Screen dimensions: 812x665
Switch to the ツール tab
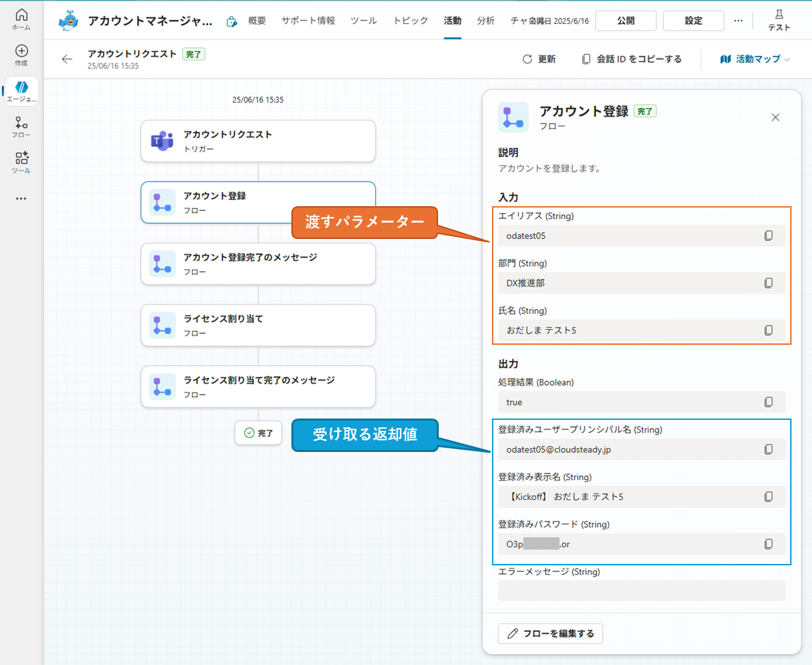(x=364, y=20)
